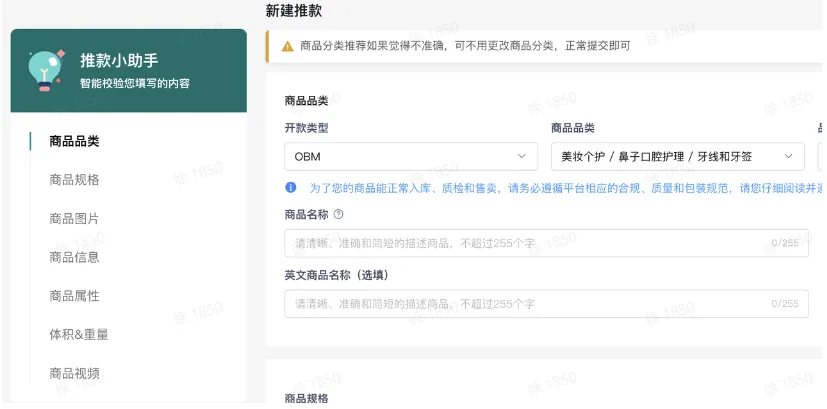Click the yellow warning triangle icon
827x409 pixels.
coord(287,46)
